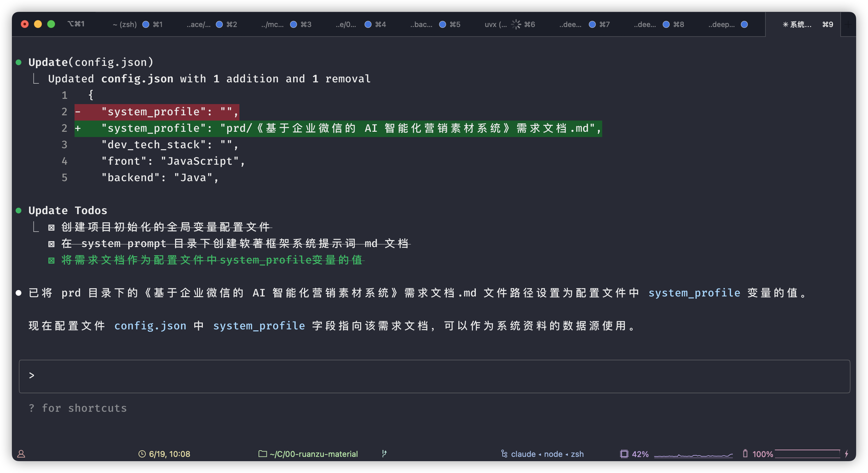Screen dimensions: 868x473
Task: Click the charging bolt icon in status bar
Action: (x=847, y=454)
